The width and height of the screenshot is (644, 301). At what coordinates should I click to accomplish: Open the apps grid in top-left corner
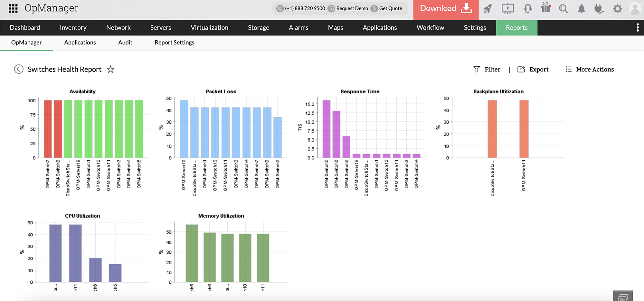pyautogui.click(x=13, y=8)
